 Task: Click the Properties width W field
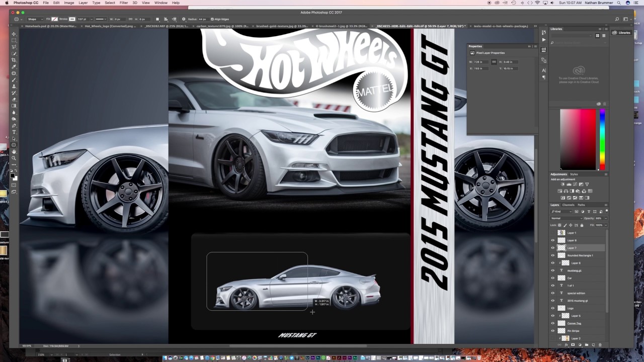pos(480,62)
